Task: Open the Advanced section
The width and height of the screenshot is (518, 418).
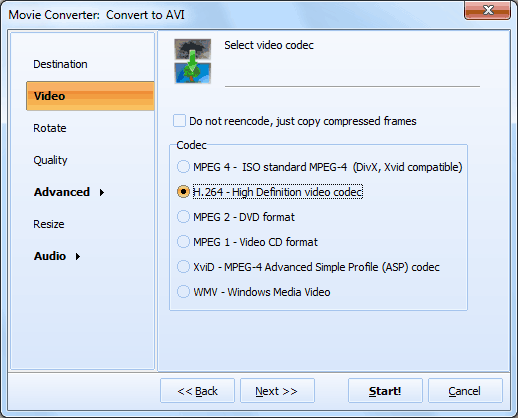Action: 62,192
